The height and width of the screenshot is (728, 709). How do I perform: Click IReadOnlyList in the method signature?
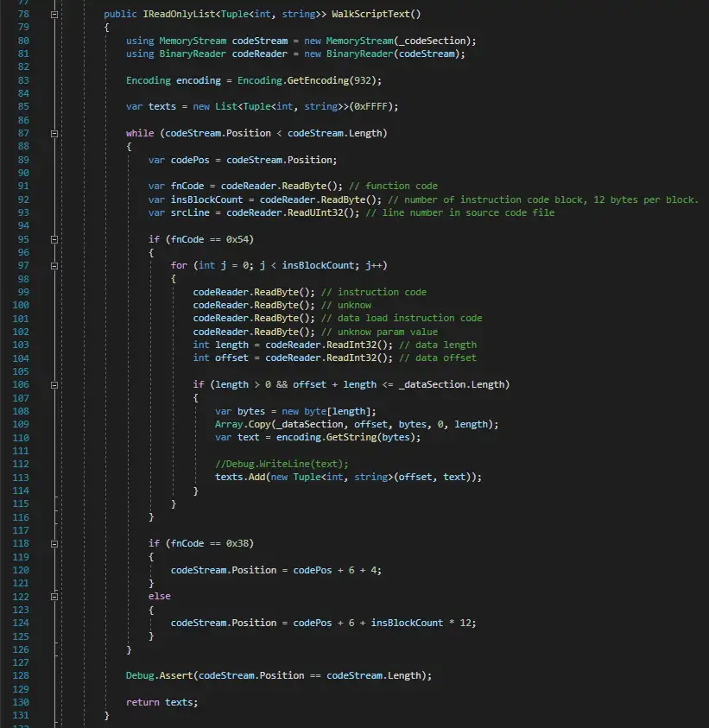click(179, 14)
